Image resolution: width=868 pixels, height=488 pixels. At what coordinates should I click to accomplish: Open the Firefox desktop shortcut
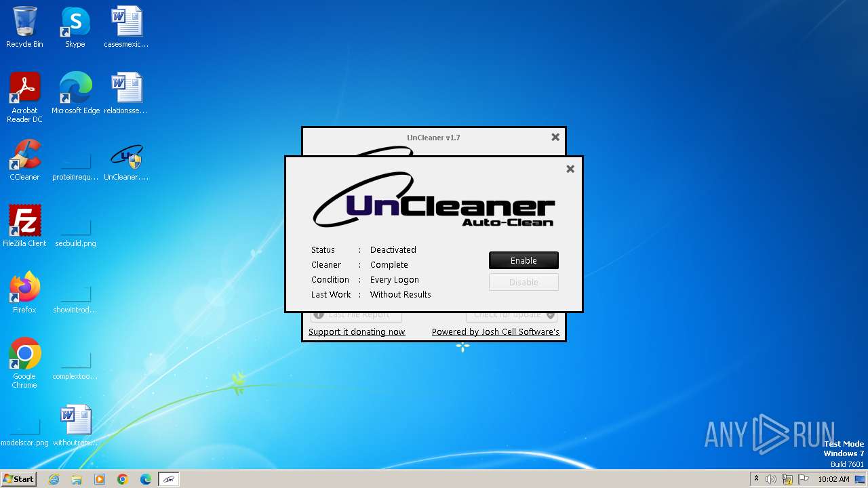[x=24, y=292]
